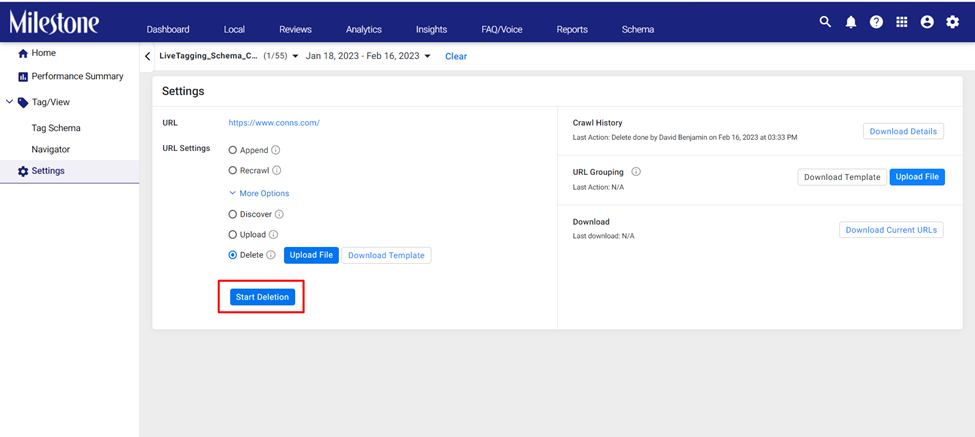The height and width of the screenshot is (437, 975).
Task: Open the help question mark icon
Action: pyautogui.click(x=876, y=22)
